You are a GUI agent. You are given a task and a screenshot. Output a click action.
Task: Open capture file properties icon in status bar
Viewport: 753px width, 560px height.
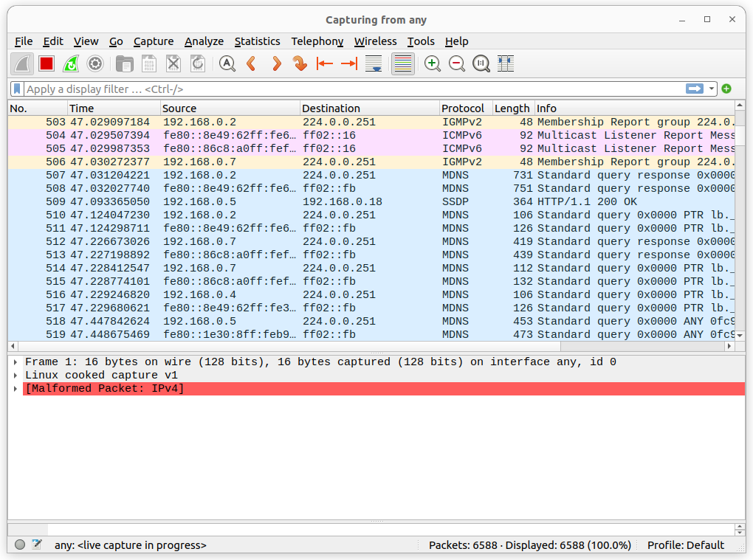(x=36, y=545)
